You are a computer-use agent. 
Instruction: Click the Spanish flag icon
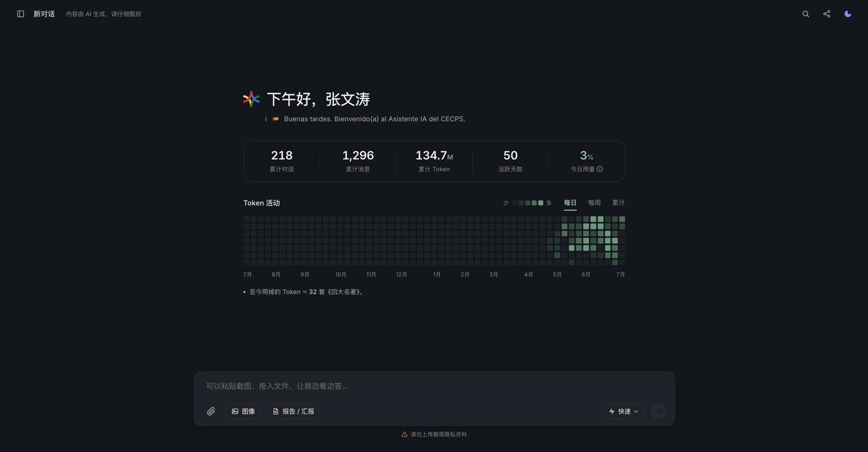tap(276, 119)
